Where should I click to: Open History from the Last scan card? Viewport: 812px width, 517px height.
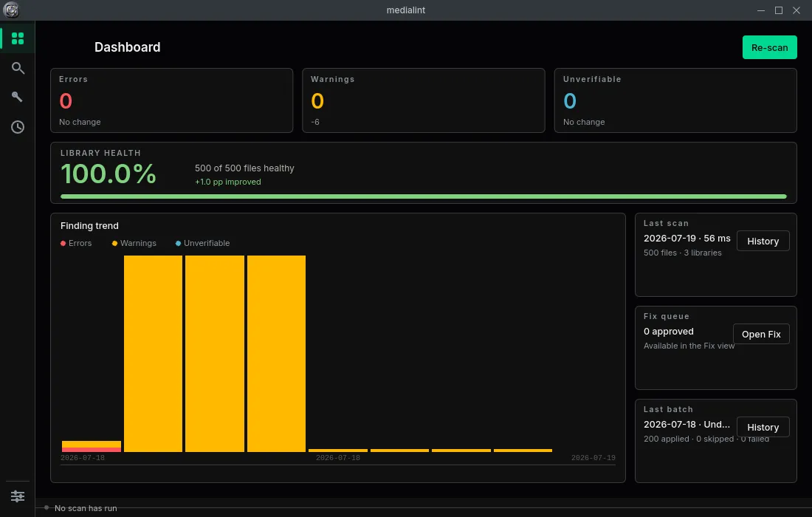point(763,241)
